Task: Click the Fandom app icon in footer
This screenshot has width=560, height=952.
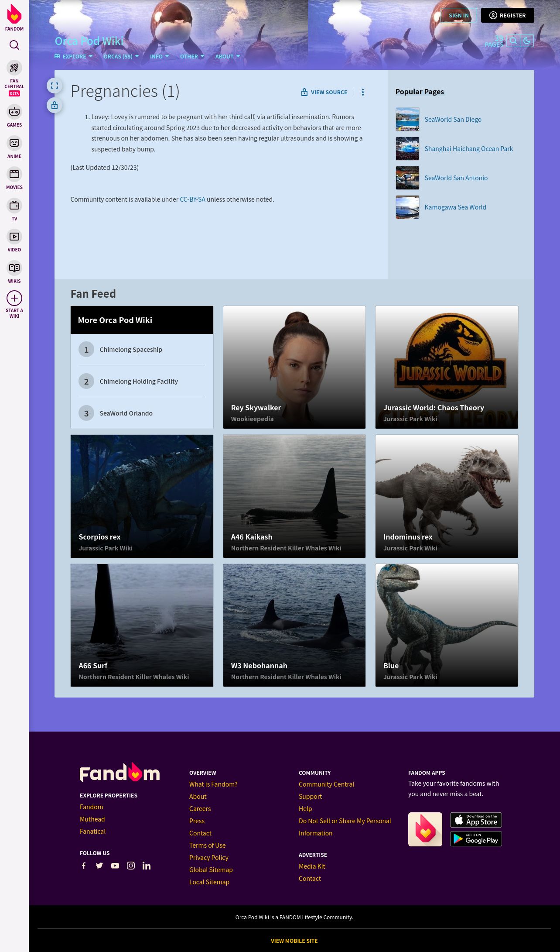Action: coord(425,829)
